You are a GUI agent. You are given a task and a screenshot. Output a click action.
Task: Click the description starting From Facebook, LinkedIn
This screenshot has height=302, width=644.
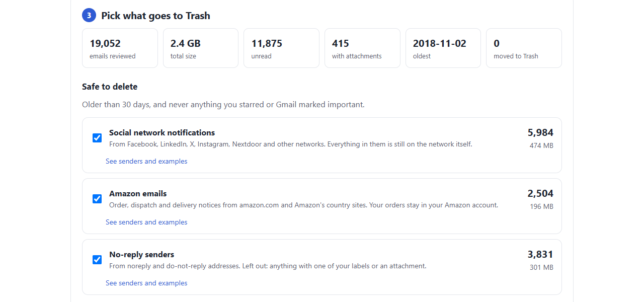[291, 144]
